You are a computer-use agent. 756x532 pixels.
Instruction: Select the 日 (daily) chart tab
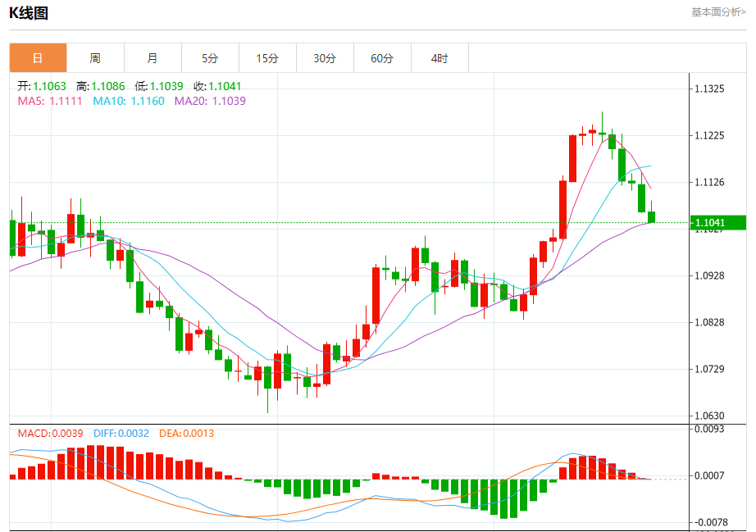[x=38, y=58]
